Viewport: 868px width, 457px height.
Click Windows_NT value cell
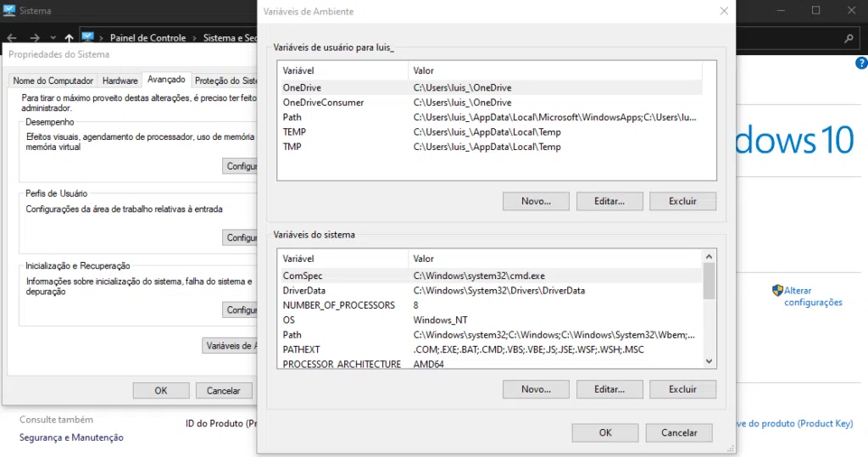[441, 320]
